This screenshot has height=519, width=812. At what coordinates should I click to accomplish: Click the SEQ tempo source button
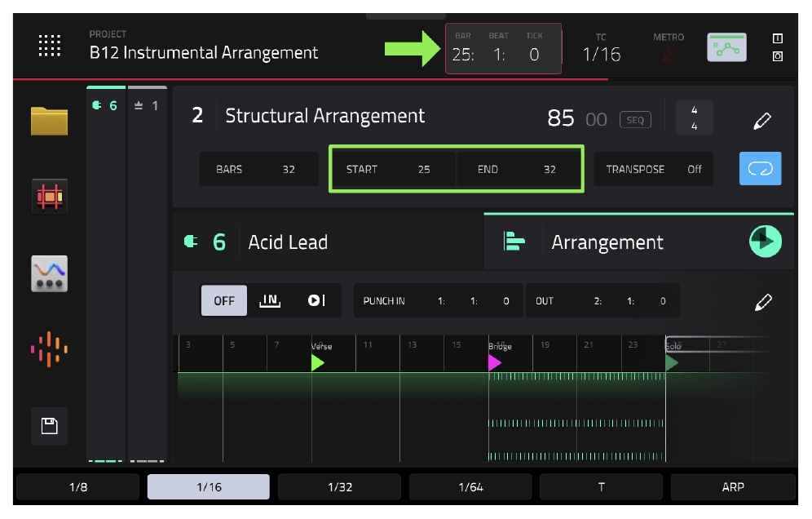(635, 120)
